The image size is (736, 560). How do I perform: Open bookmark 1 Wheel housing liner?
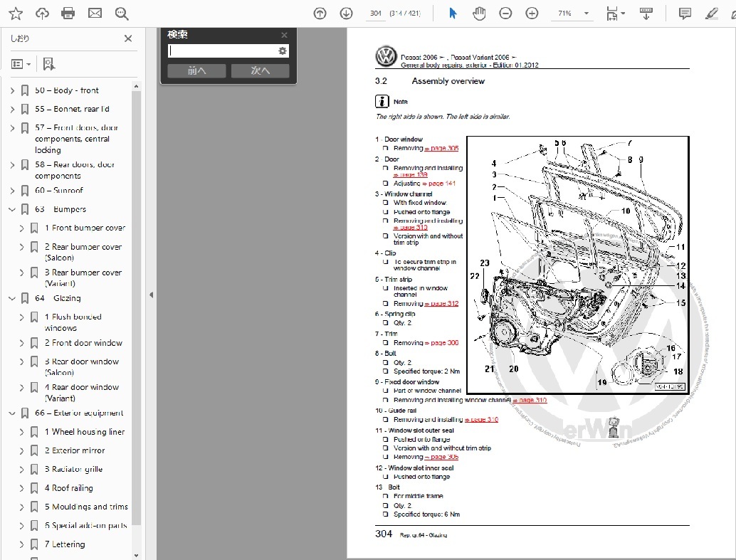click(85, 432)
